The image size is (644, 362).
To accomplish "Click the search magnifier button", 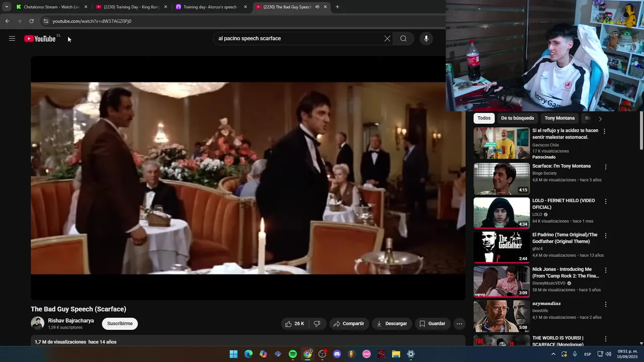I will pyautogui.click(x=404, y=39).
